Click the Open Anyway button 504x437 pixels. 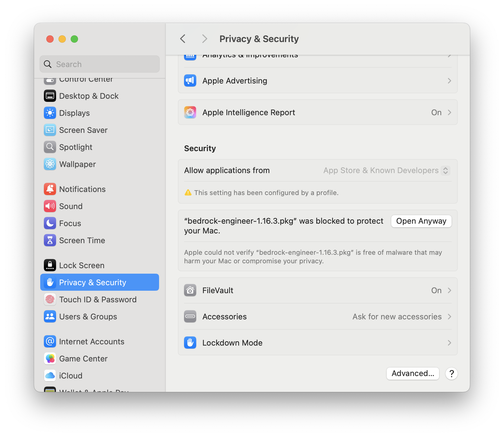(421, 221)
